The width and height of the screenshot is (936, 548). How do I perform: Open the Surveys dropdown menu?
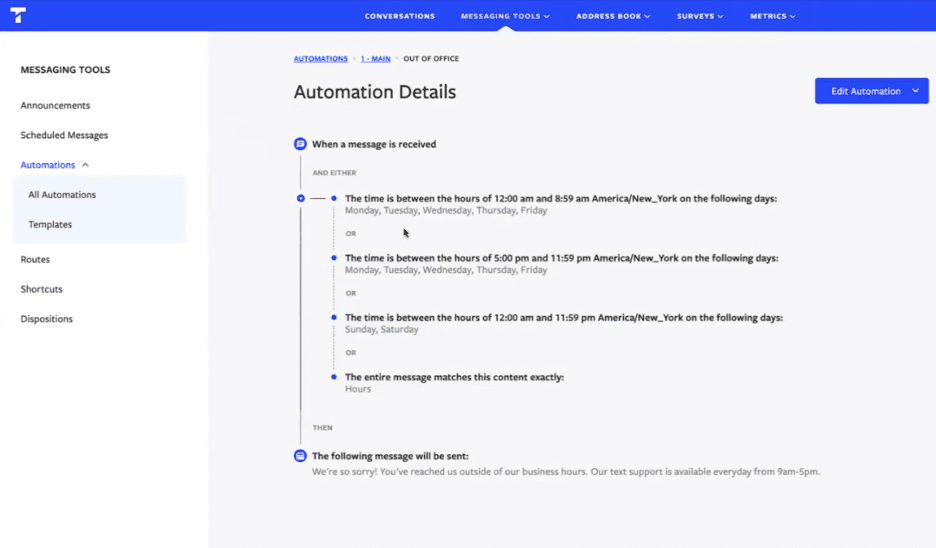click(x=699, y=16)
